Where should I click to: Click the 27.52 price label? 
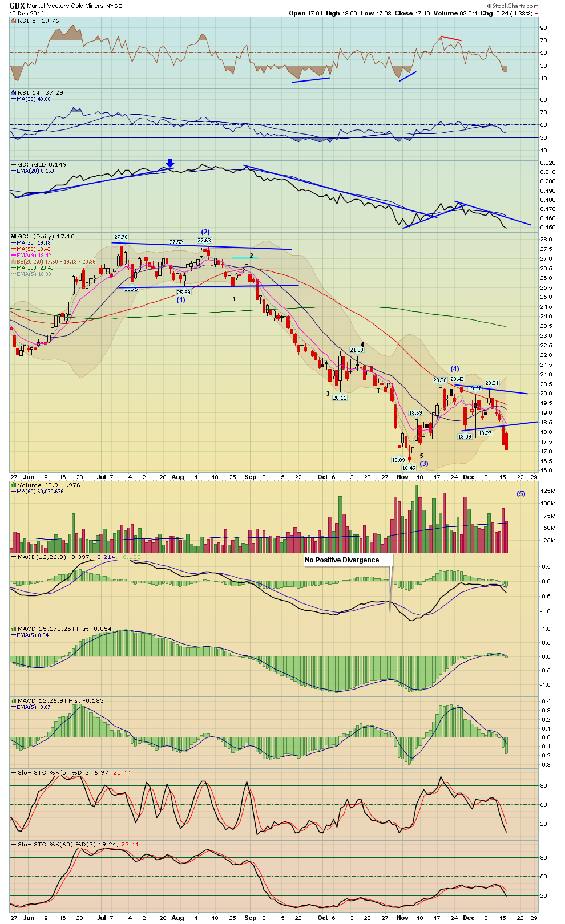(176, 242)
